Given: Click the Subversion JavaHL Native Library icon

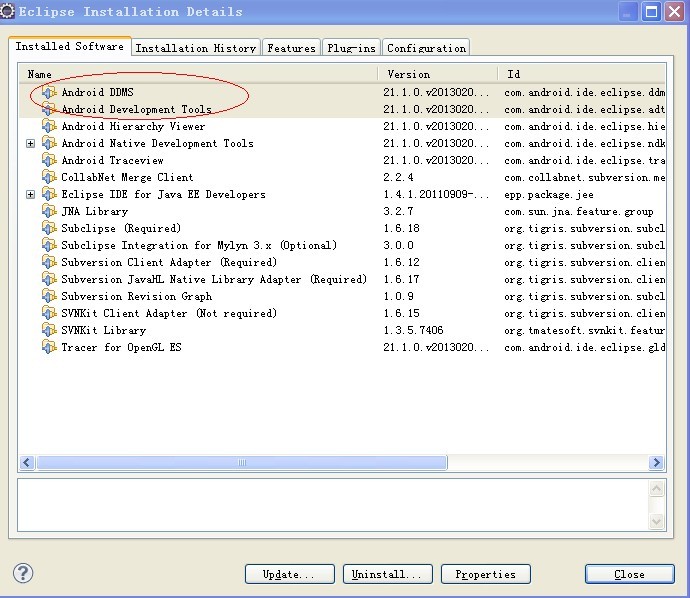Looking at the screenshot, I should tap(49, 279).
